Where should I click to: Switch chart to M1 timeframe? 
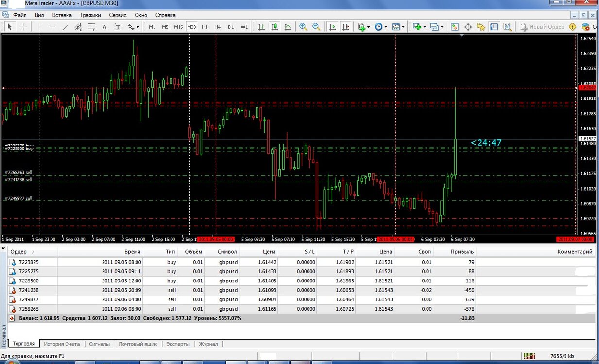(x=152, y=27)
